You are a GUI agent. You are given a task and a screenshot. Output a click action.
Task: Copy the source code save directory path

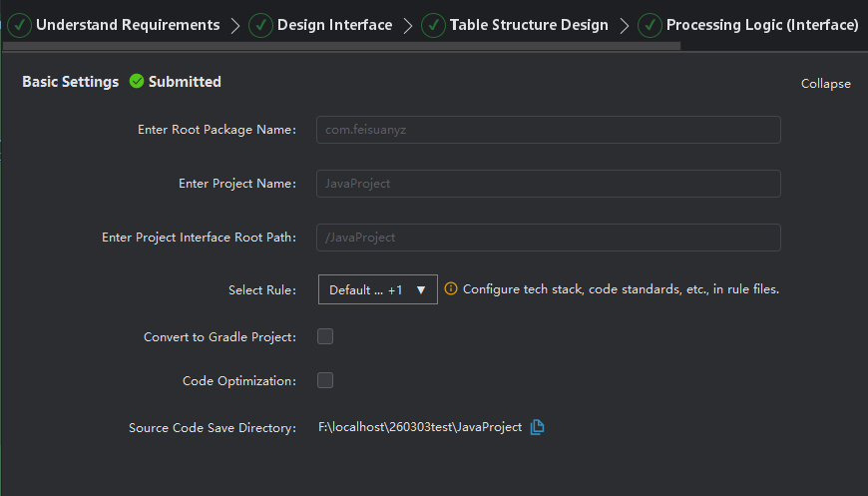click(538, 427)
